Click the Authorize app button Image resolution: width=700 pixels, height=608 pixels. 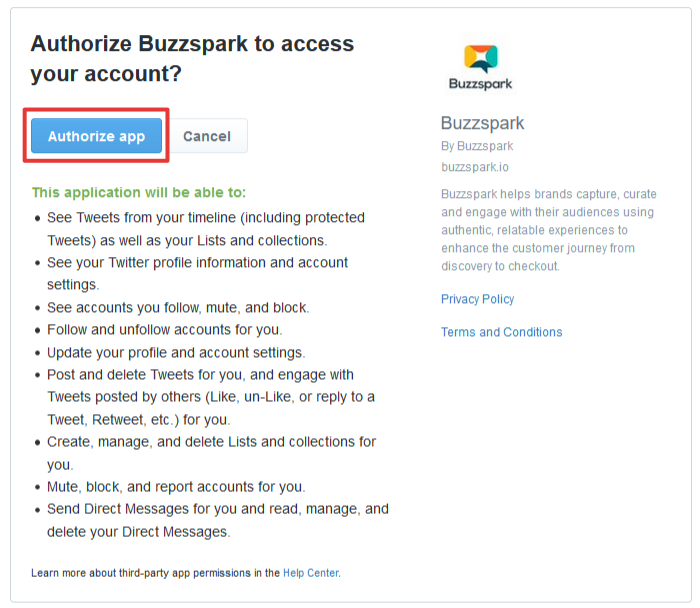[x=96, y=136]
